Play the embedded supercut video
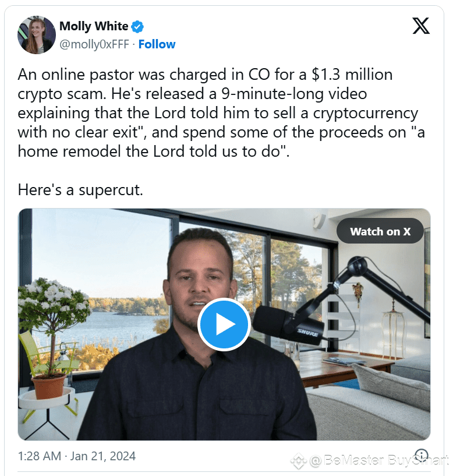Viewport: 453px width, 476px height. coord(224,324)
